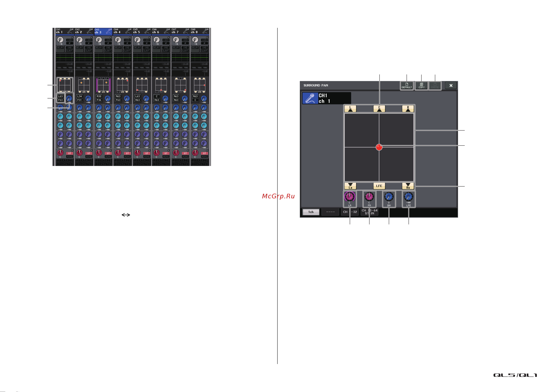Open the DELAY field on CH1
Image resolution: width=555 pixels, height=392 pixels.
tap(60, 49)
